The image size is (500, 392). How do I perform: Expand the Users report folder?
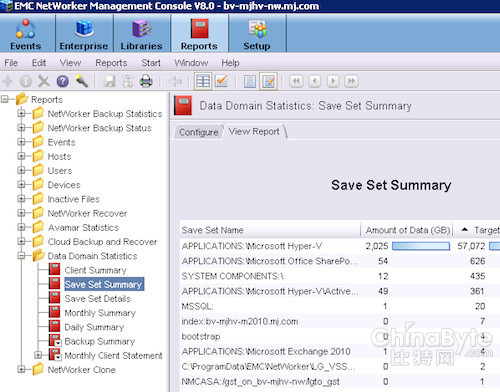pyautogui.click(x=21, y=170)
